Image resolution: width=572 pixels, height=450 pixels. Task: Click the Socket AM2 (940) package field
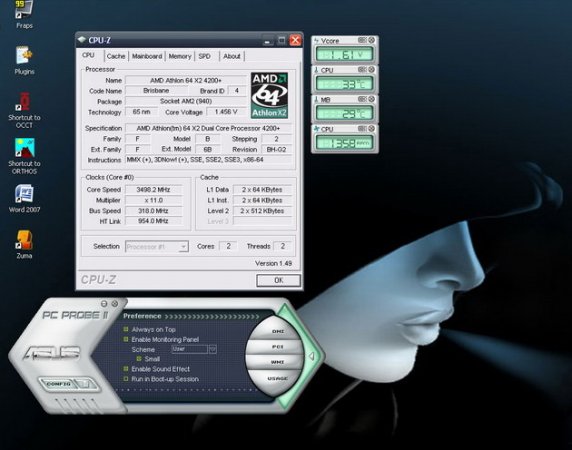tap(186, 101)
